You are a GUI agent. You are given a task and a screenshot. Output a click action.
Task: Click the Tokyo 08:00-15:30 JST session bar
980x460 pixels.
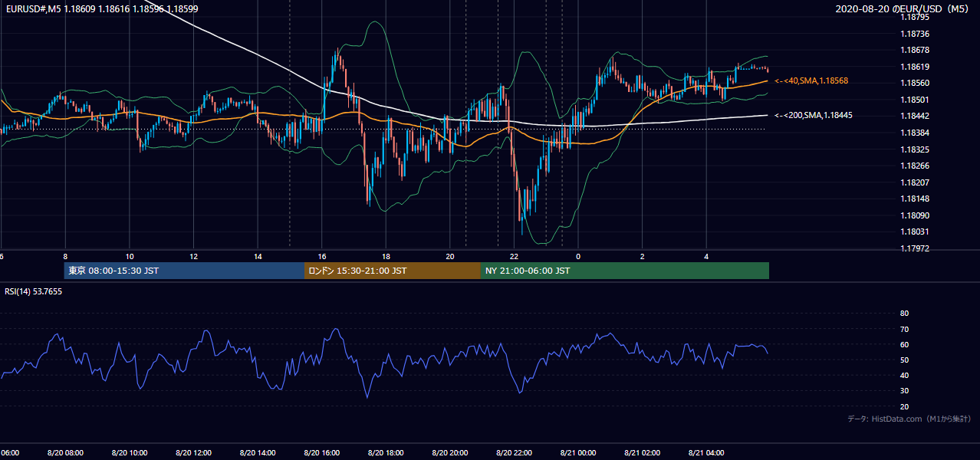(x=184, y=271)
